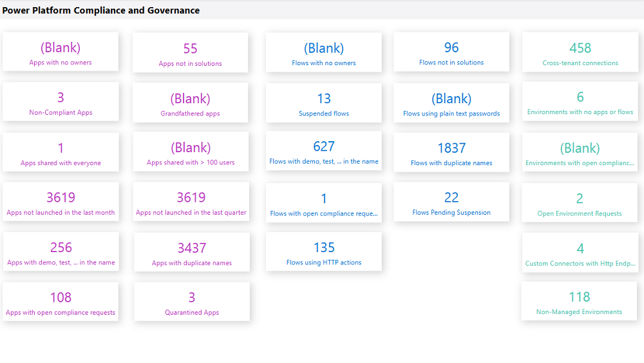Click Flows with open compliance requests card
This screenshot has width=644, height=363.
(x=324, y=202)
